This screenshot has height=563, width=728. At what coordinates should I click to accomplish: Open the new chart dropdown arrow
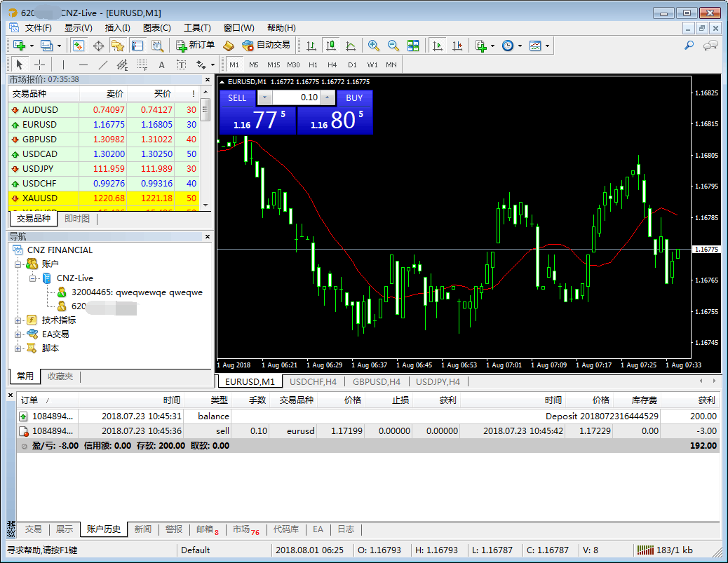click(x=32, y=46)
